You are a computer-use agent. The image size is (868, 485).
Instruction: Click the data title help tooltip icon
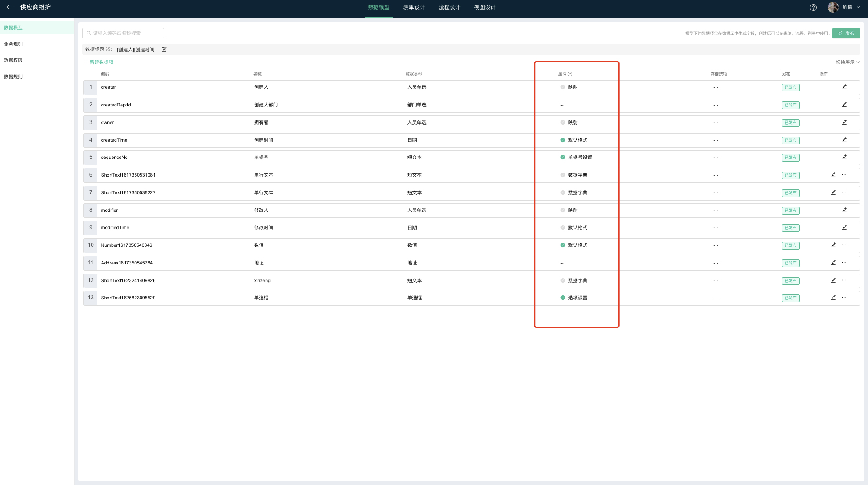[x=108, y=49]
